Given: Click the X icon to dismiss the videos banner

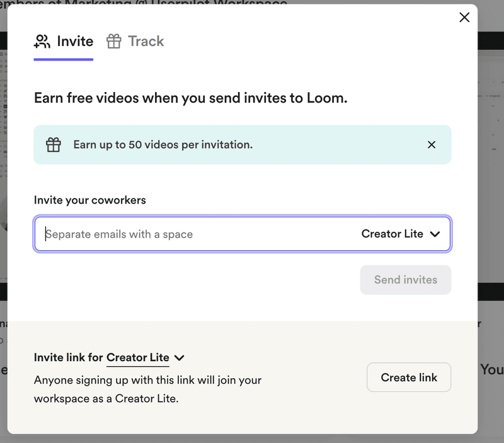Looking at the screenshot, I should tap(432, 144).
